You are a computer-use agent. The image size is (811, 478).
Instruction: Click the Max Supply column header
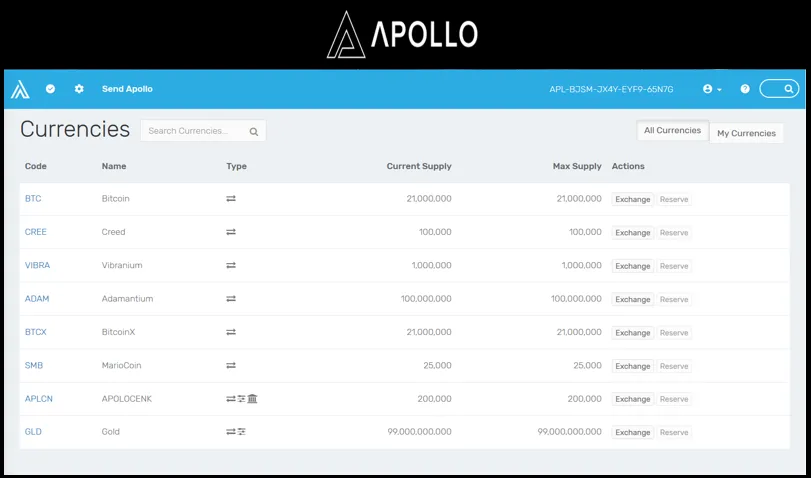(x=577, y=166)
